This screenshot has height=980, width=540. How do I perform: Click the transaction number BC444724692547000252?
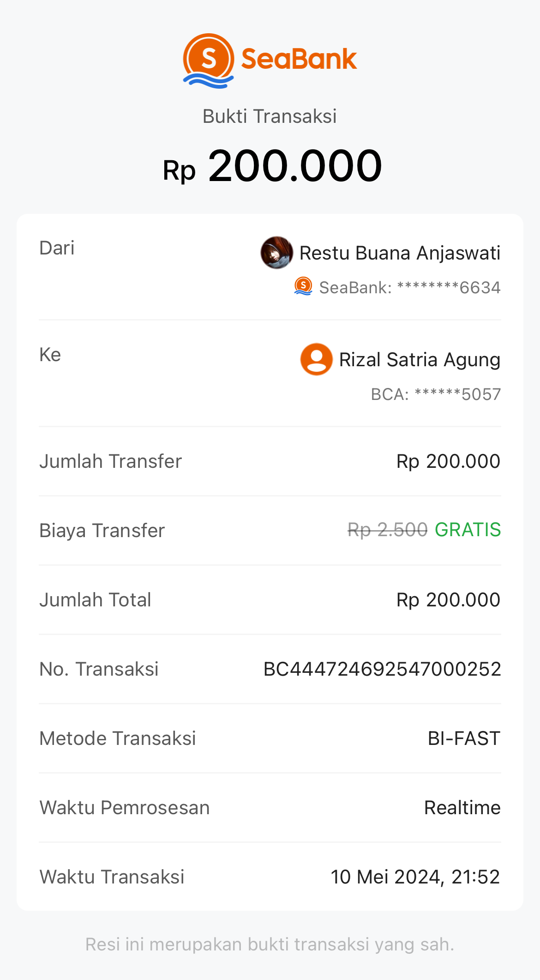(x=382, y=669)
